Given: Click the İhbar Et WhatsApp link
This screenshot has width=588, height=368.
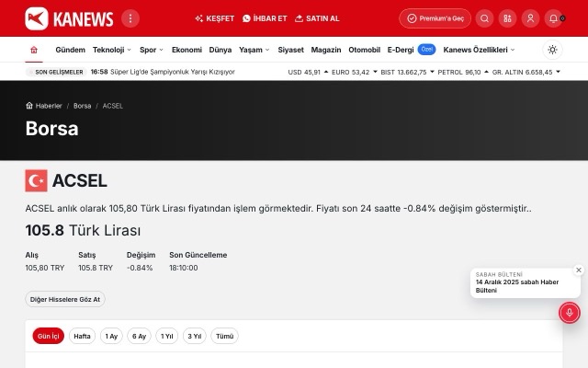Looking at the screenshot, I should [x=265, y=18].
